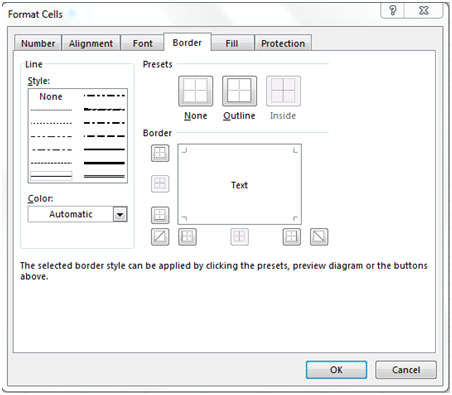Screen dimensions: 452x395
Task: Select the double line style
Action: [x=104, y=176]
